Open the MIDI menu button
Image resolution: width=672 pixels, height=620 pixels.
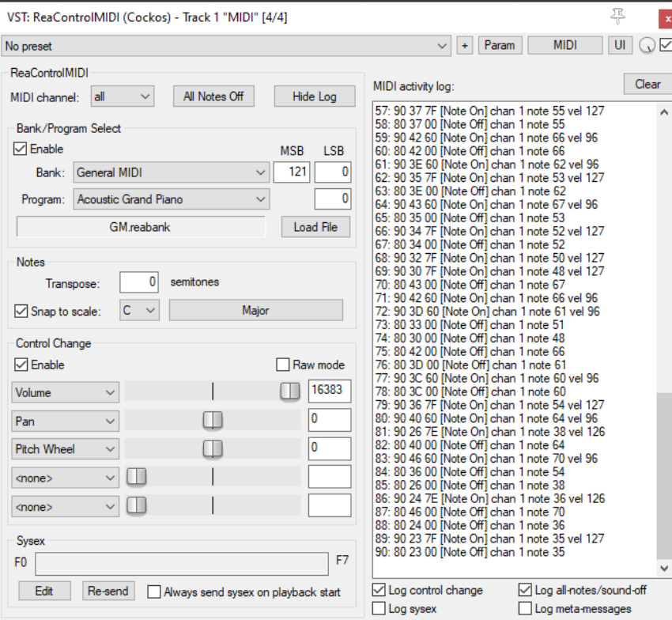click(x=564, y=45)
